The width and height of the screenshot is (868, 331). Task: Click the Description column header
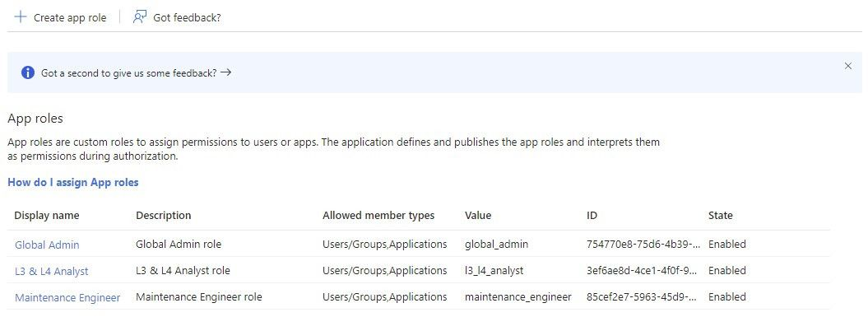(x=163, y=216)
